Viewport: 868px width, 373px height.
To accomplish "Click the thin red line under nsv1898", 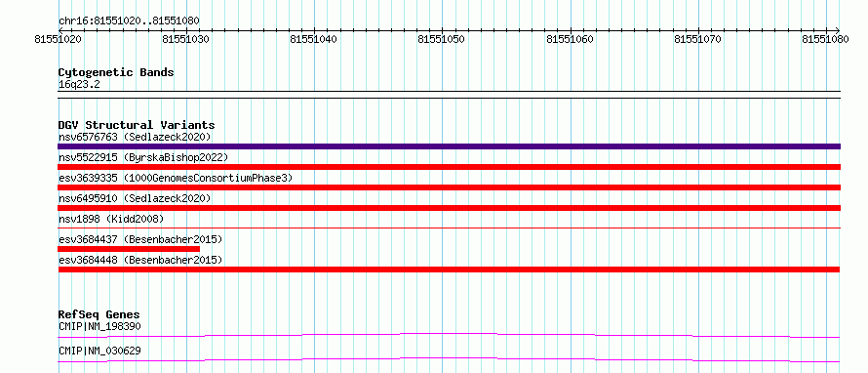I will 449,228.
